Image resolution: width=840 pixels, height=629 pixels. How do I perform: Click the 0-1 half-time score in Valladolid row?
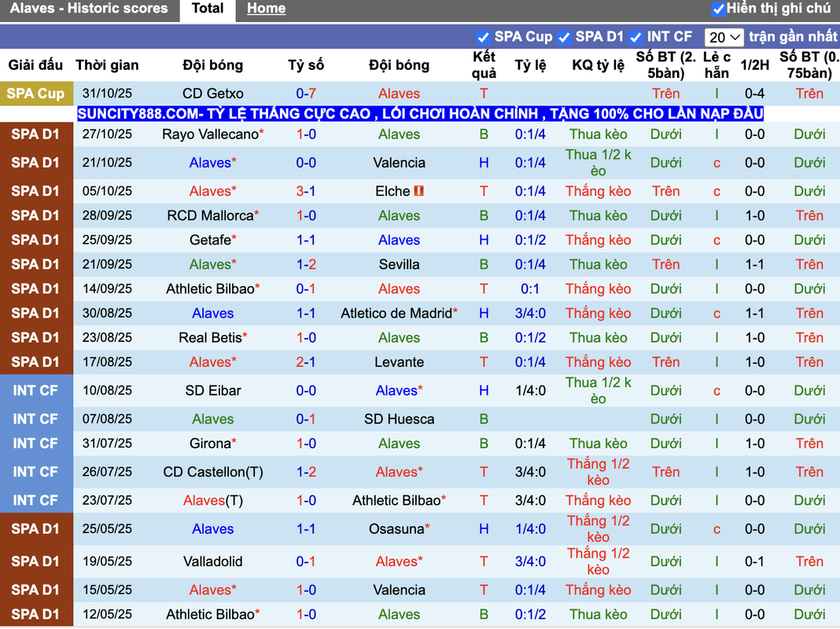click(754, 561)
